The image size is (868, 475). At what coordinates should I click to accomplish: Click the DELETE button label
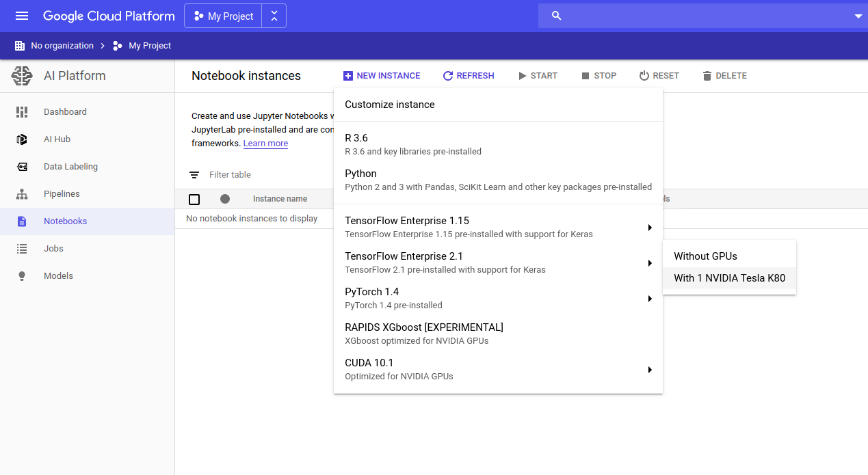[731, 76]
